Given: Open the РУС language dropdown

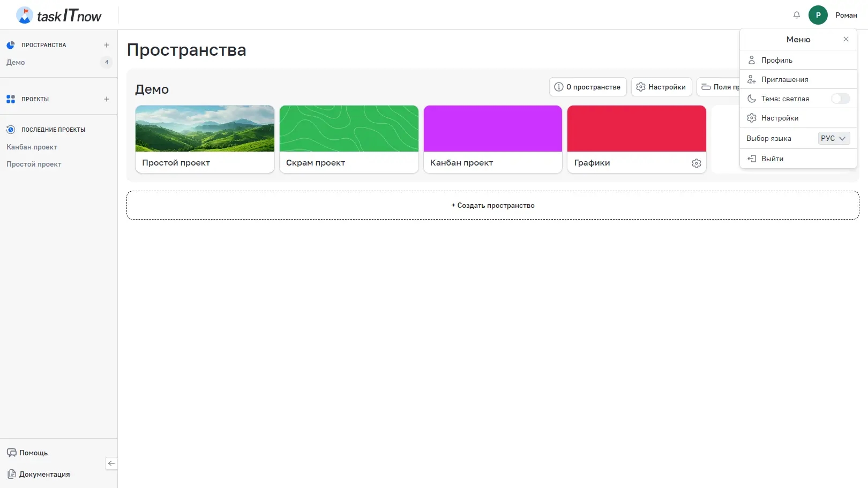Looking at the screenshot, I should [833, 138].
